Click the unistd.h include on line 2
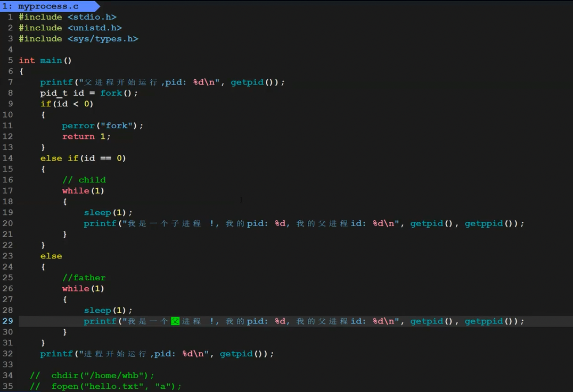Image resolution: width=573 pixels, height=392 pixels. point(95,28)
